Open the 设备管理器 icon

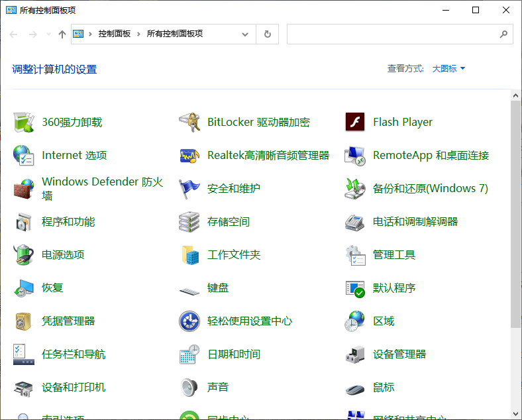pos(355,354)
